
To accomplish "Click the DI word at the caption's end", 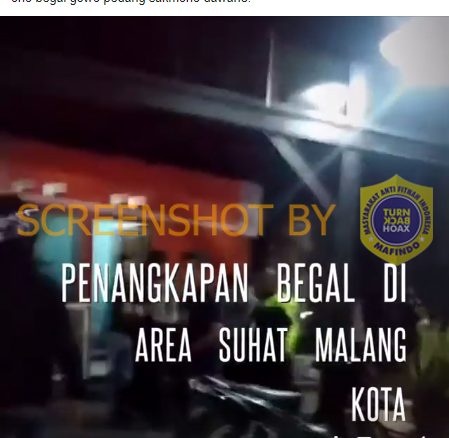I will click(x=394, y=283).
